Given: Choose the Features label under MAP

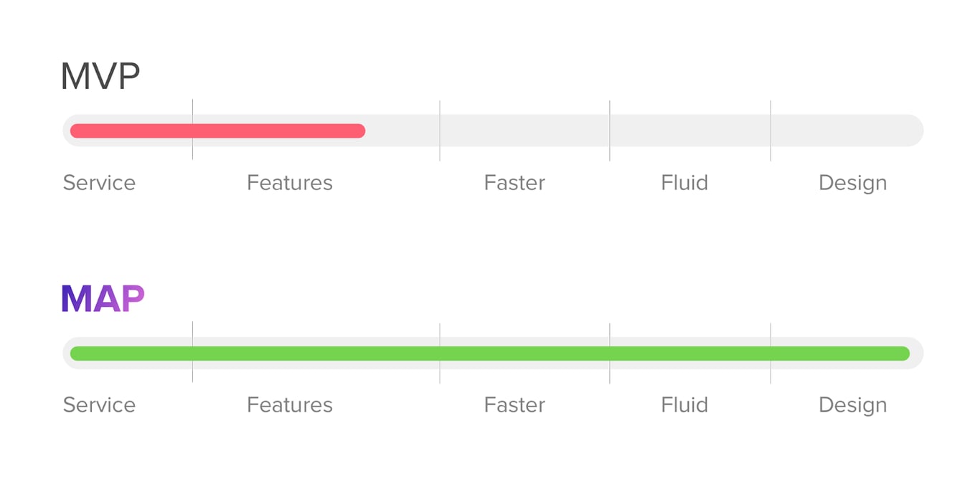Looking at the screenshot, I should [x=289, y=405].
